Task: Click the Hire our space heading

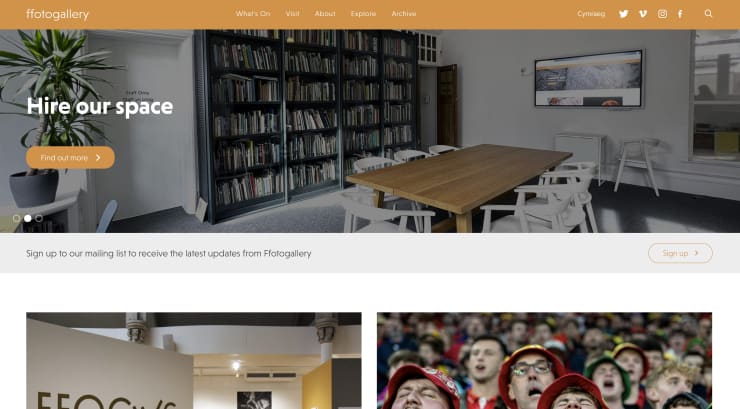Action: [100, 107]
